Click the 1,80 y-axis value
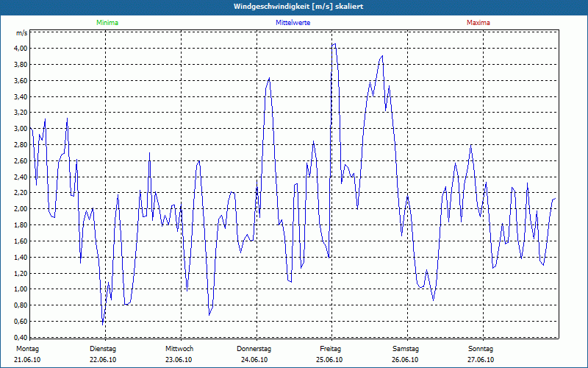This screenshot has width=588, height=368. (21, 225)
